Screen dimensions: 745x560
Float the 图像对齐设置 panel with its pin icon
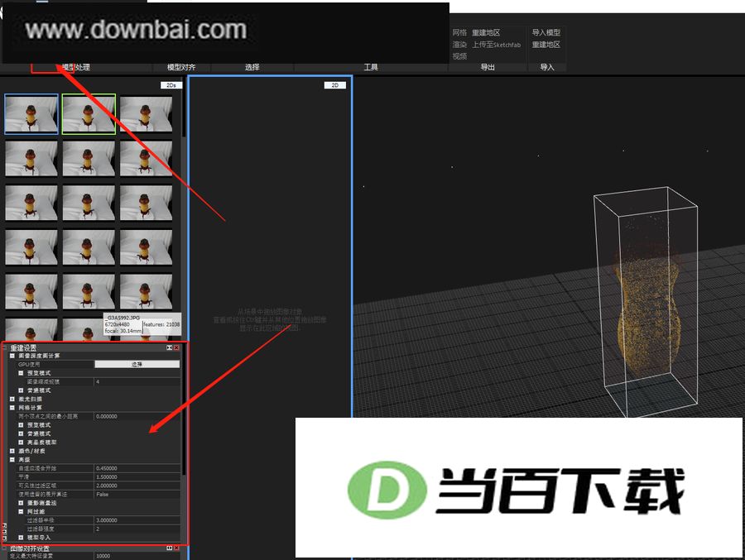tap(169, 548)
